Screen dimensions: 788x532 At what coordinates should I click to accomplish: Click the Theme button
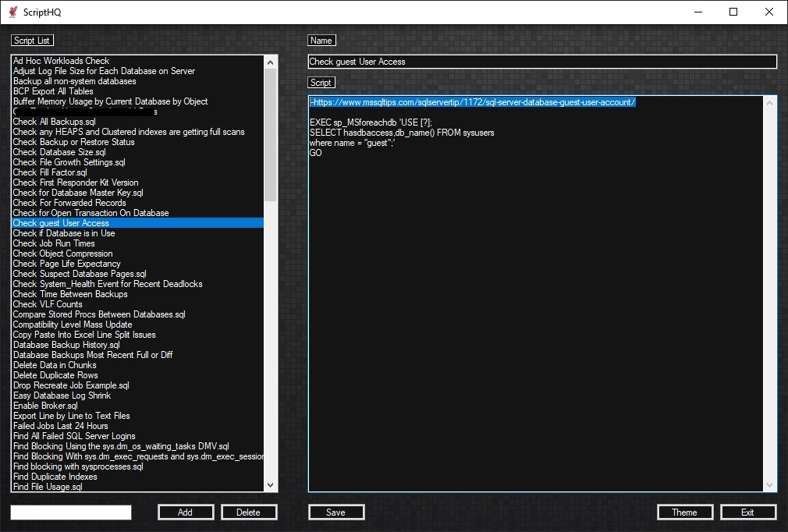(x=684, y=512)
